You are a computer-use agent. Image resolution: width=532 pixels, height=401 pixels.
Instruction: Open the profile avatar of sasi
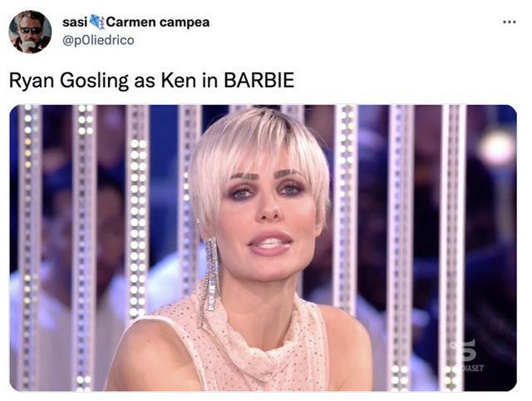click(x=30, y=32)
